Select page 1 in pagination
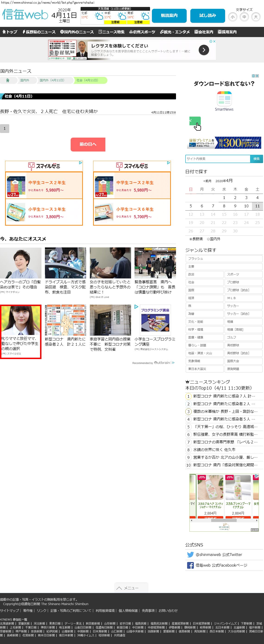The width and height of the screenshot is (264, 644). point(4,129)
